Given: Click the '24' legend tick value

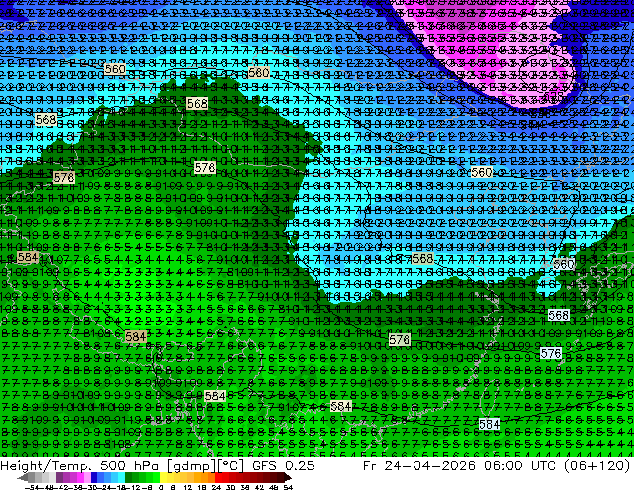Looking at the screenshot, I should pos(216,488).
